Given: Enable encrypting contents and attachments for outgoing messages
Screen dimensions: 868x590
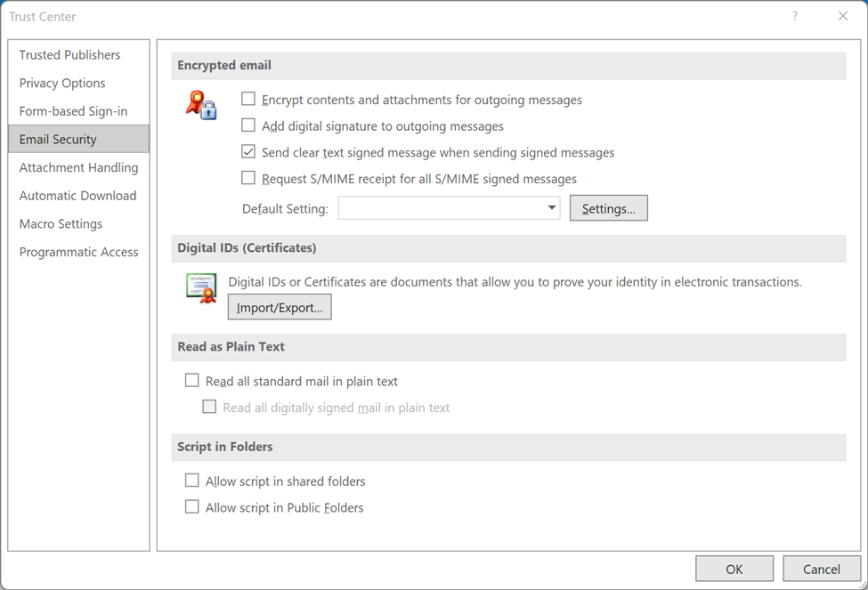Looking at the screenshot, I should coord(248,99).
